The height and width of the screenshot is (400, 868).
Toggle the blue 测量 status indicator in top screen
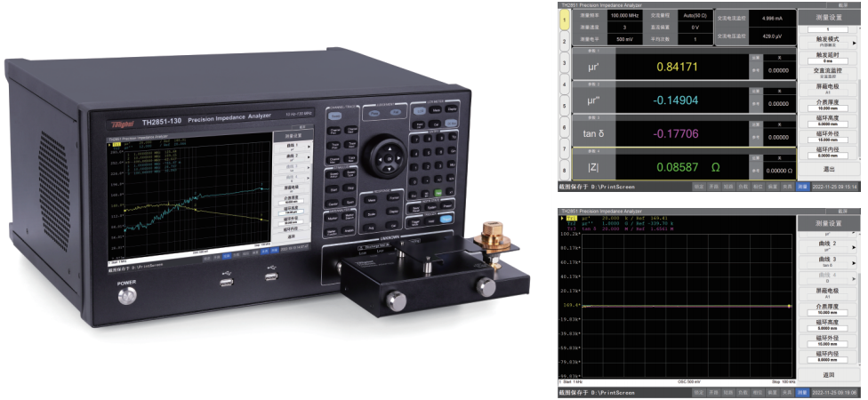[x=800, y=188]
